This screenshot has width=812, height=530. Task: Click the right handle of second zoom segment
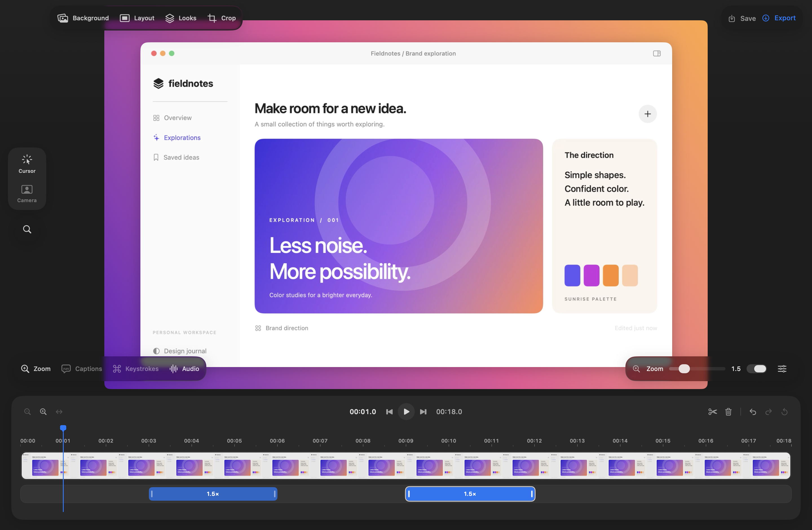click(x=531, y=494)
